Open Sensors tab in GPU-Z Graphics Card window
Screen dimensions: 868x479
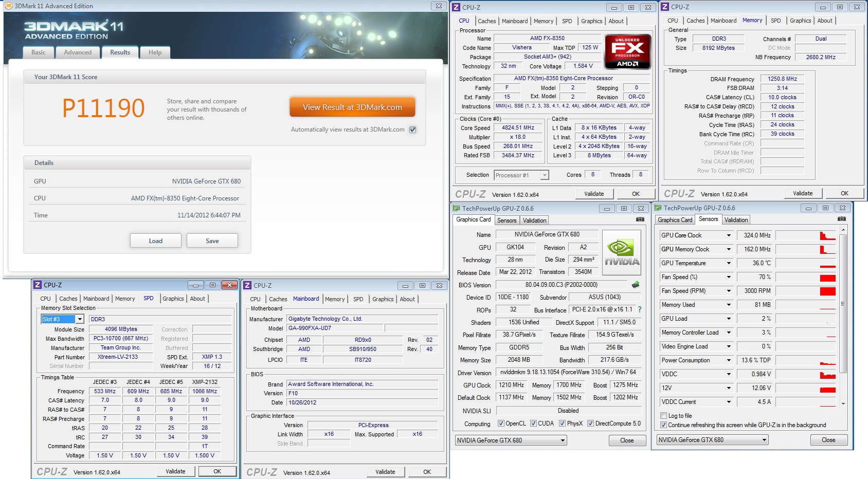(x=507, y=220)
